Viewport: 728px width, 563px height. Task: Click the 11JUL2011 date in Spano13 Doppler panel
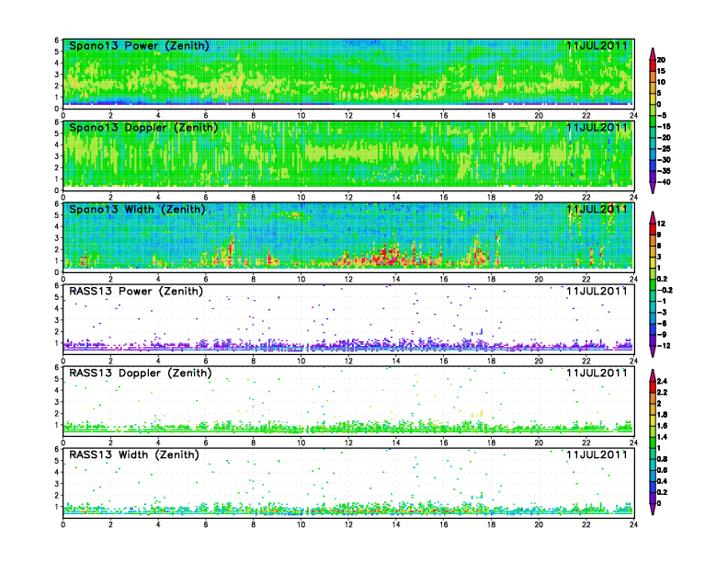coord(597,127)
